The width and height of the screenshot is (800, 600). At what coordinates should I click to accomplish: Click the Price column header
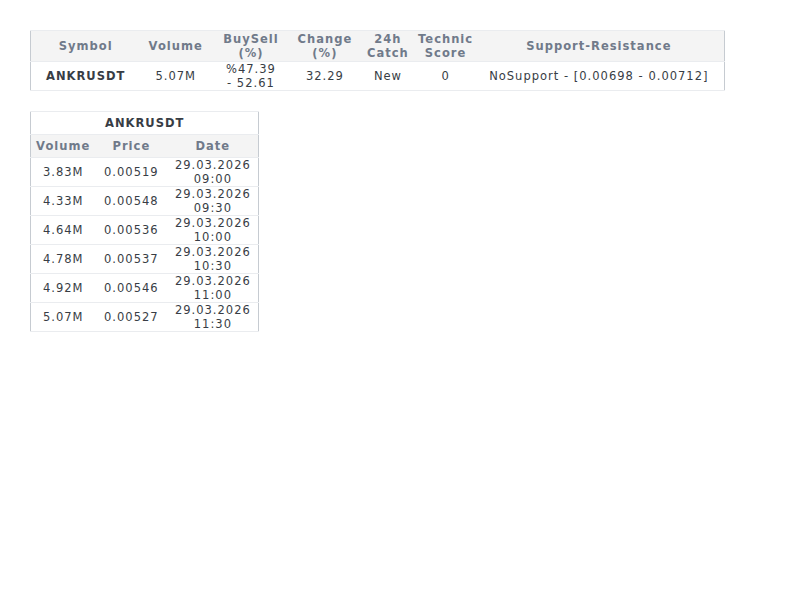[x=131, y=146]
